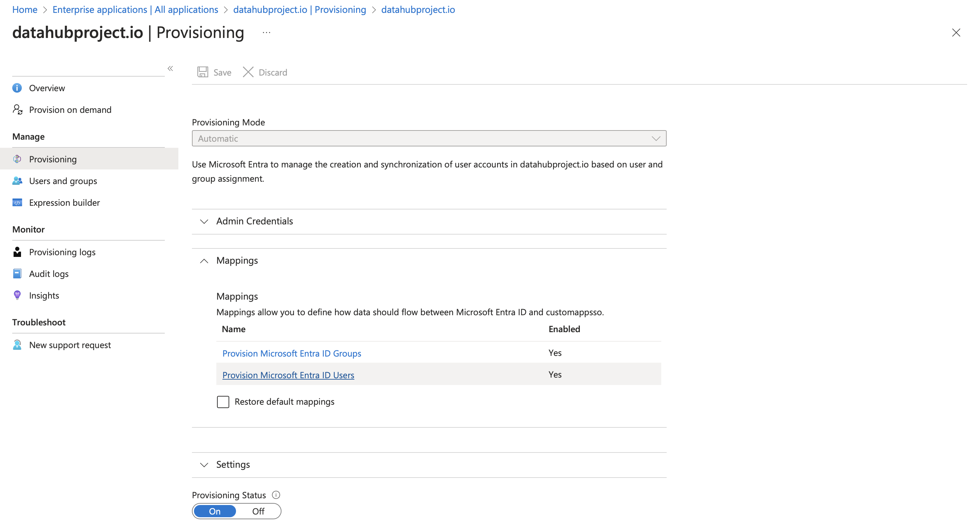Viewport: 980px width, 524px height.
Task: Check the Restore default mappings checkbox
Action: [x=223, y=402]
